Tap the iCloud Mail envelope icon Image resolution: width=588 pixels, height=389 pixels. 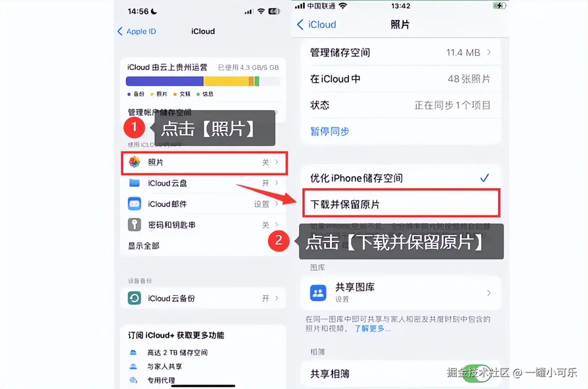click(134, 204)
